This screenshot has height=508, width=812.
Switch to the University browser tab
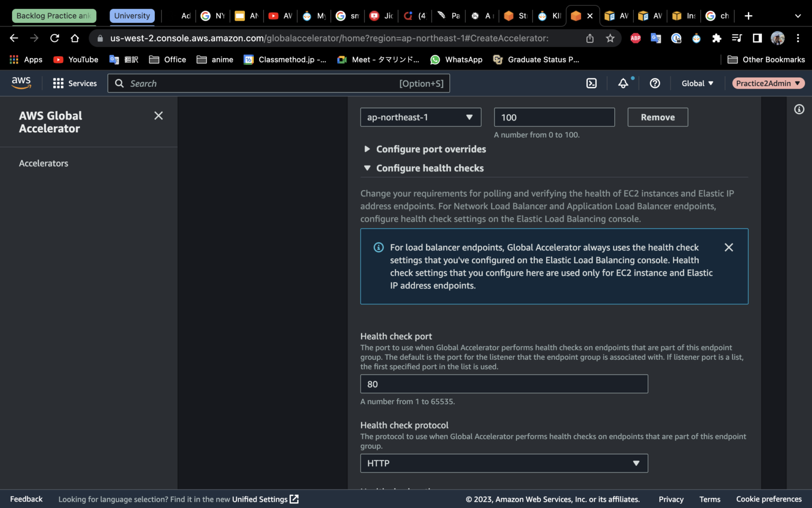tap(132, 15)
